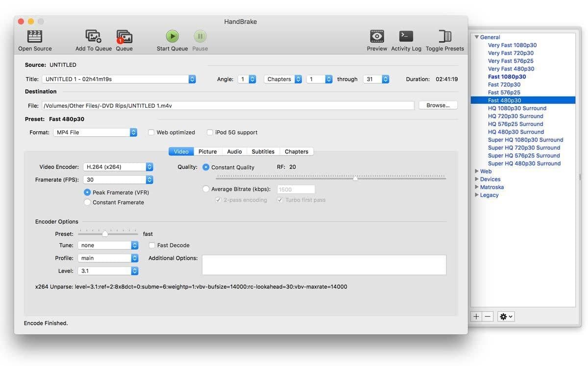Open the Level 3.1 dropdown
Image resolution: width=588 pixels, height=366 pixels.
(108, 270)
